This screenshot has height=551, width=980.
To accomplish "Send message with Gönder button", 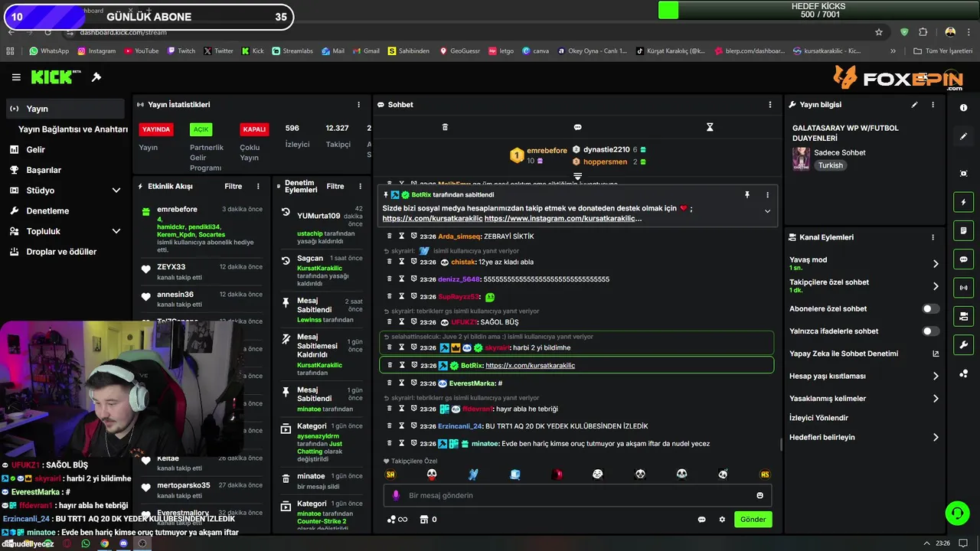I will tap(753, 520).
